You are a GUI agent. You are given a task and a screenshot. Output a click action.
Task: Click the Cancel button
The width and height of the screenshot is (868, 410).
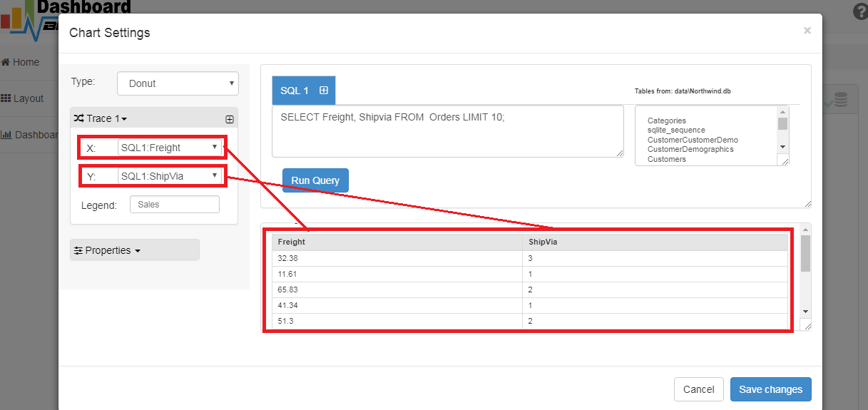pos(699,389)
